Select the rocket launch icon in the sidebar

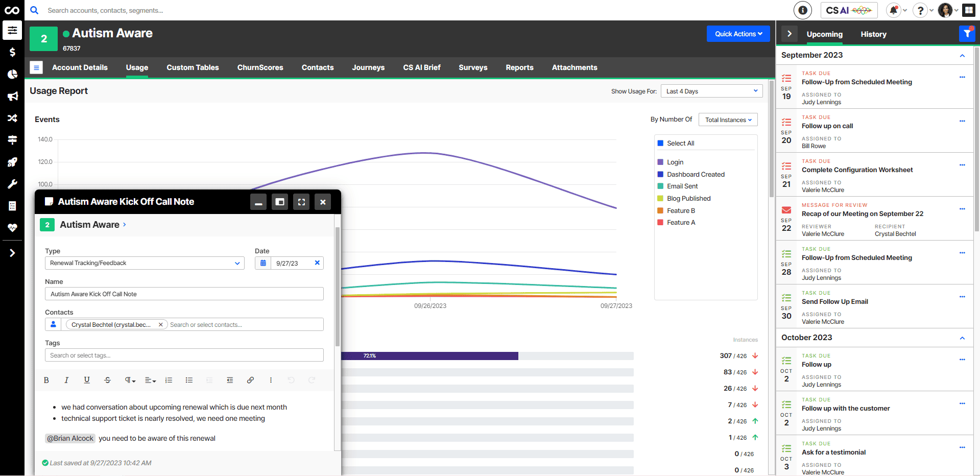12,162
